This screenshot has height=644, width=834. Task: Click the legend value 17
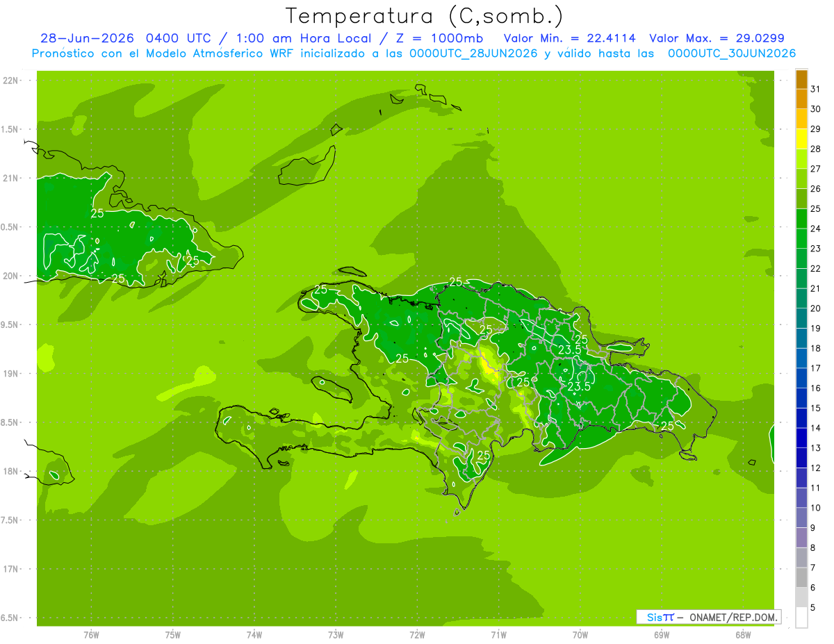[x=816, y=368]
